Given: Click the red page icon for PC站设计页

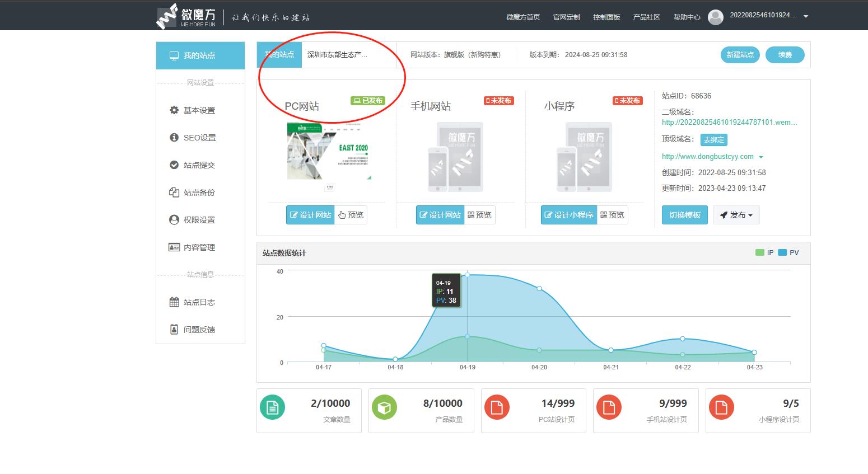Looking at the screenshot, I should [497, 407].
